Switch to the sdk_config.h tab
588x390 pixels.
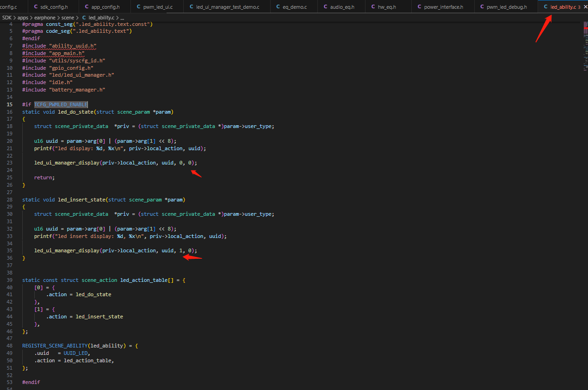click(53, 7)
